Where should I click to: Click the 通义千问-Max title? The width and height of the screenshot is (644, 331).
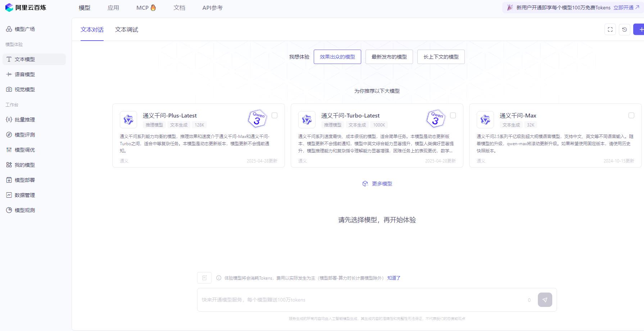(x=518, y=115)
